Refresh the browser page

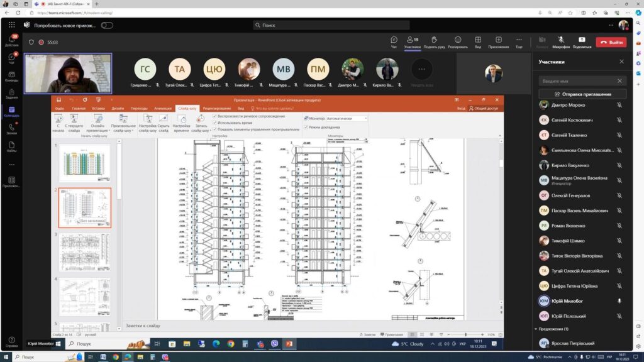[x=18, y=13]
